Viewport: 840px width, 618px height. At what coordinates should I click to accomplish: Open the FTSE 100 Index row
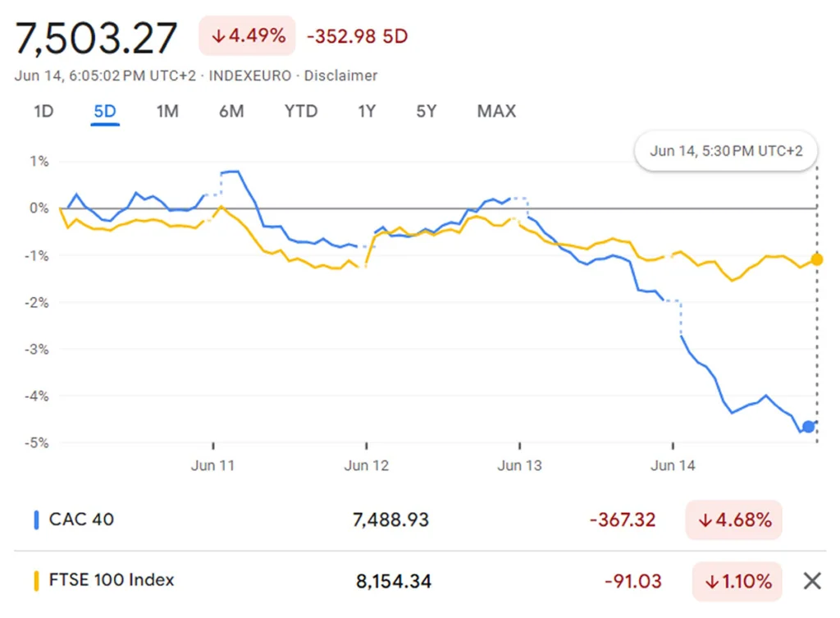coord(112,581)
